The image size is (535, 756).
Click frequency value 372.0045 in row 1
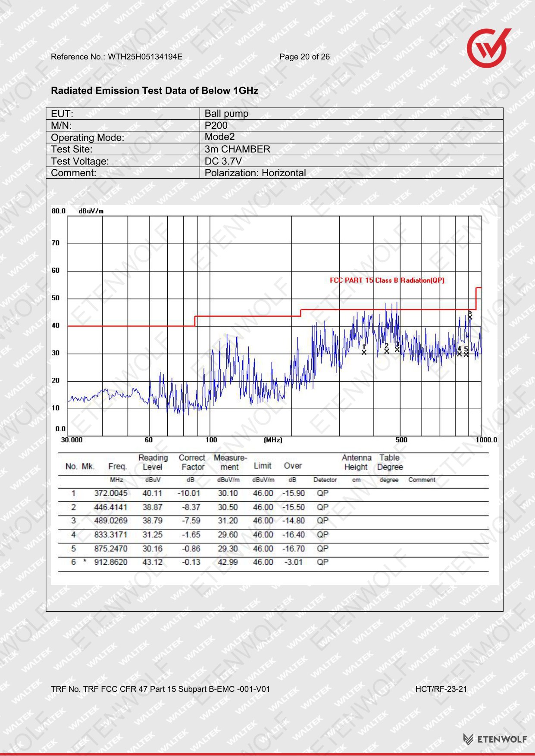pos(111,493)
